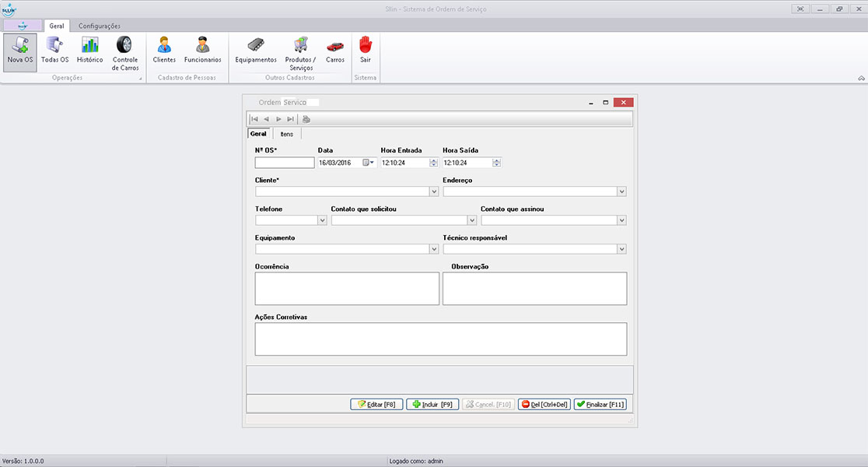Open the Equipamentos register
Screen dimensions: 868x467
point(256,50)
